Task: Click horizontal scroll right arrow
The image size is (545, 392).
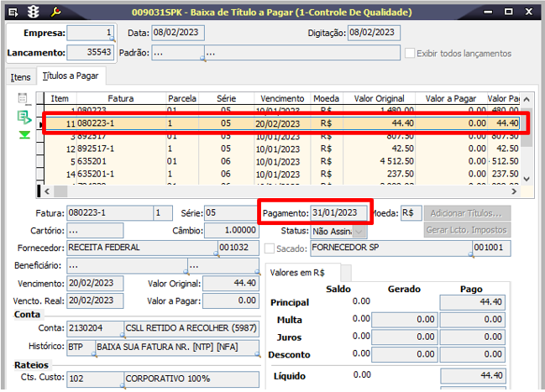Action: coord(514,191)
